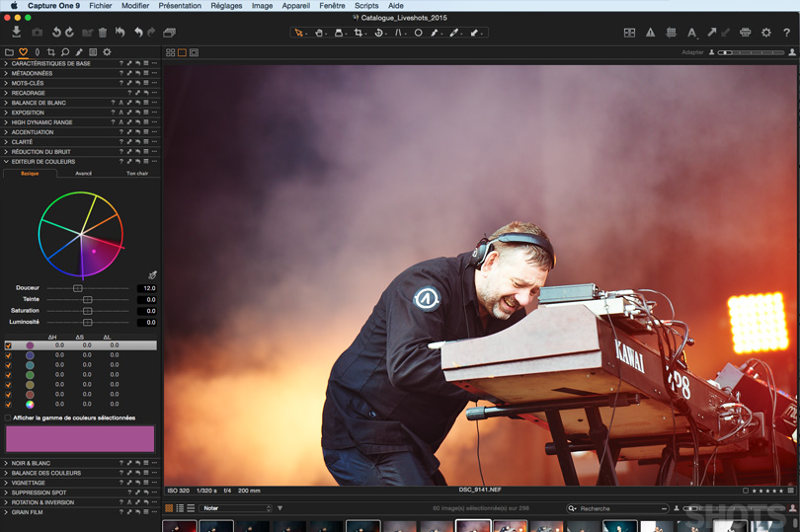
Task: Click the trash Delete icon
Action: (103, 33)
